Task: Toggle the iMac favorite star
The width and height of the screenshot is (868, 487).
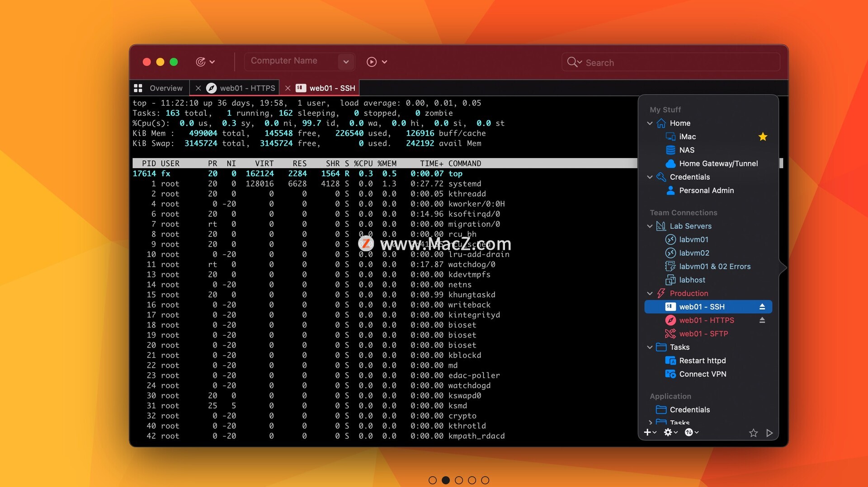Action: coord(763,137)
